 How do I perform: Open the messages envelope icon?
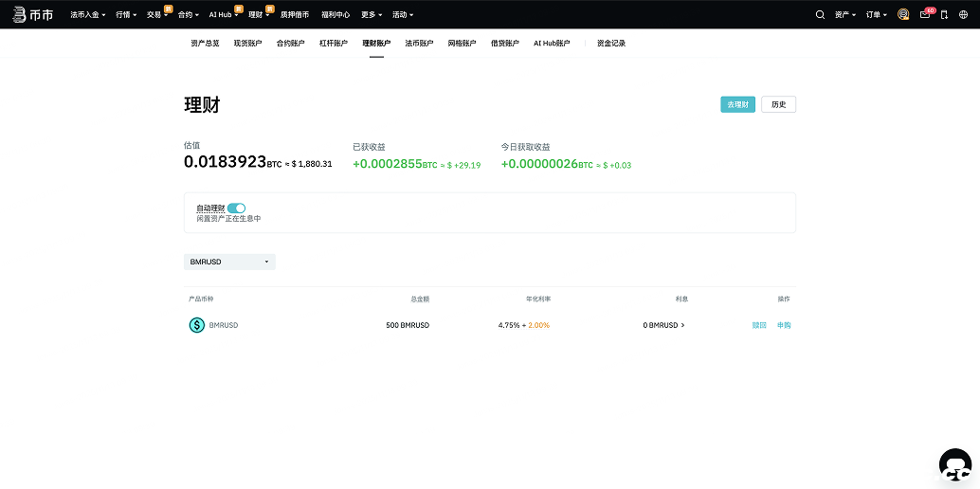925,14
